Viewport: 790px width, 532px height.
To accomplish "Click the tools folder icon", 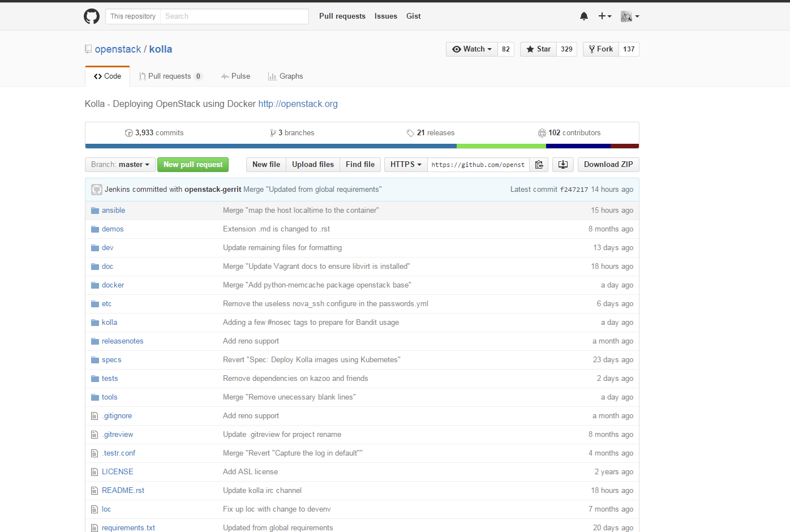I will coord(95,397).
